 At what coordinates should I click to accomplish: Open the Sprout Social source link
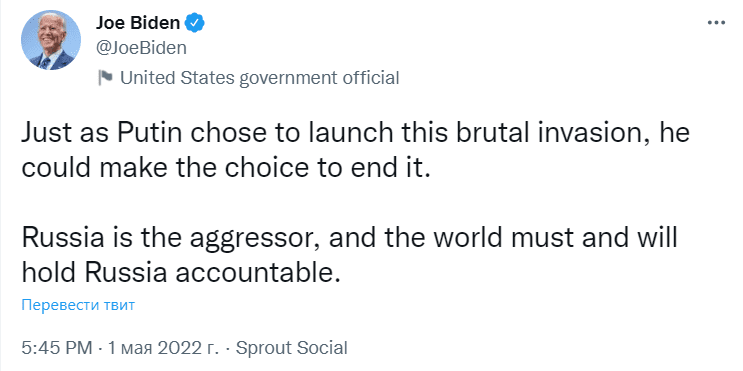291,348
